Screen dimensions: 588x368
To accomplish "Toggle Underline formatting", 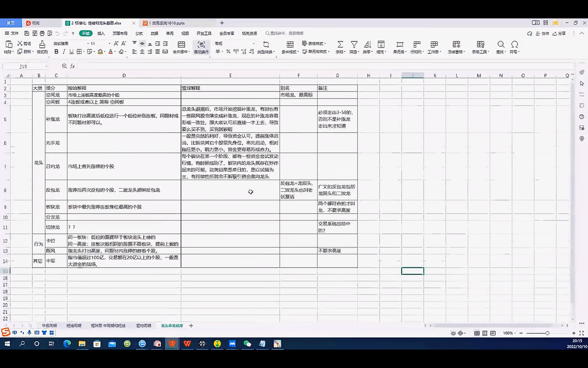I will tap(71, 52).
